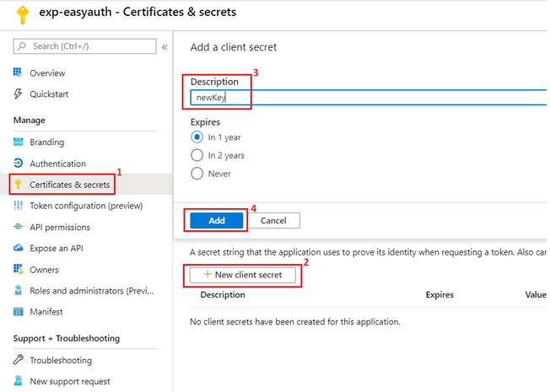Click the Certificates & secrets key icon
The height and width of the screenshot is (392, 550).
pos(18,185)
